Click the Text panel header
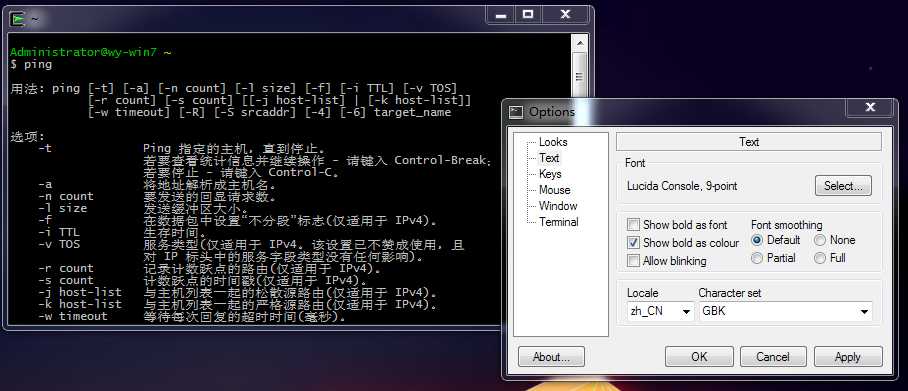Screen dimensions: 908x391 (749, 142)
